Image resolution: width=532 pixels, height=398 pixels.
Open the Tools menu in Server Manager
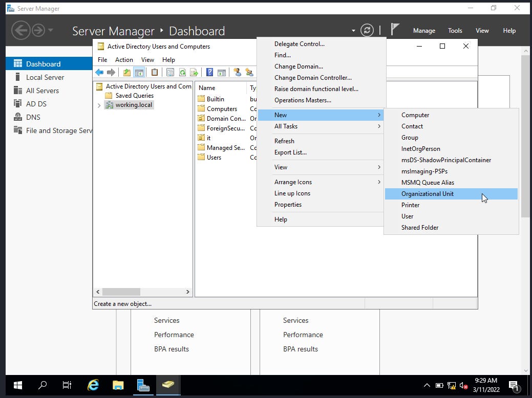tap(455, 31)
